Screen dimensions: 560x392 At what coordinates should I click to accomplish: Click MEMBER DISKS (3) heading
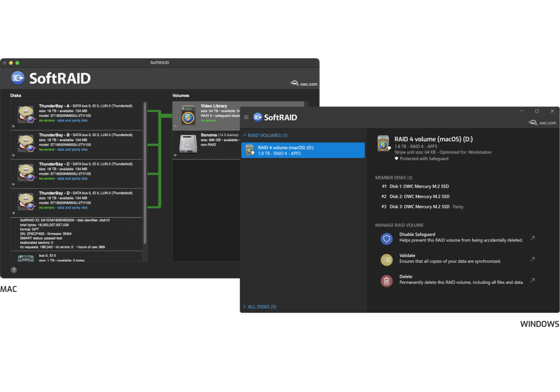(394, 178)
